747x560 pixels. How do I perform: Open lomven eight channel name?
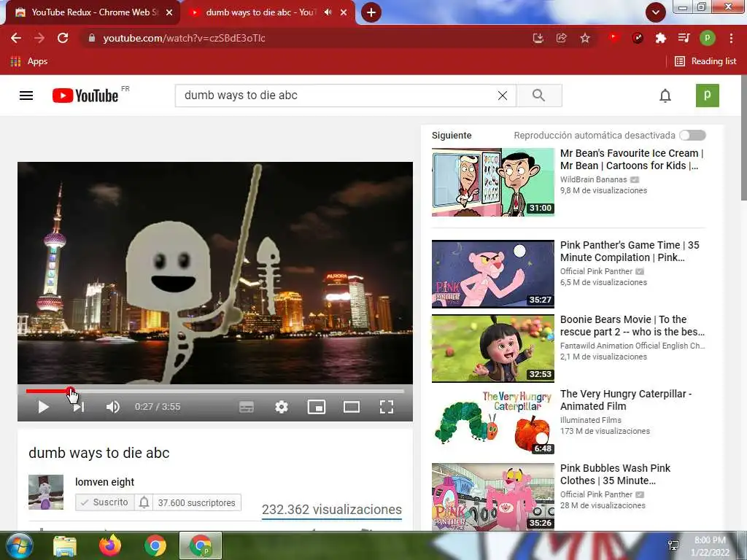(105, 482)
